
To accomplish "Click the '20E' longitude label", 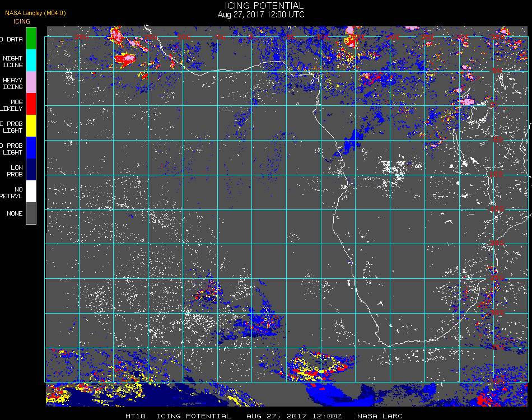I will tap(393, 36).
